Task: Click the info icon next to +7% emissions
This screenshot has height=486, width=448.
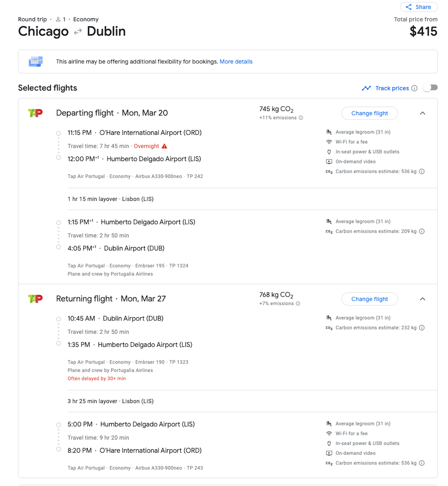Action: (298, 303)
